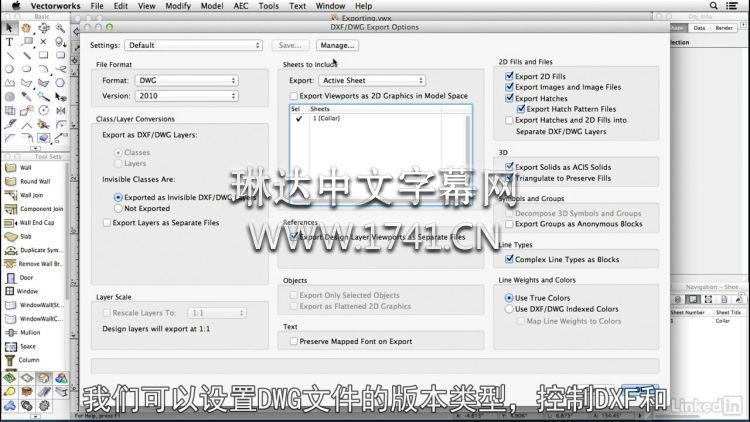
Task: Select the Wall Join tool
Action: point(33,195)
